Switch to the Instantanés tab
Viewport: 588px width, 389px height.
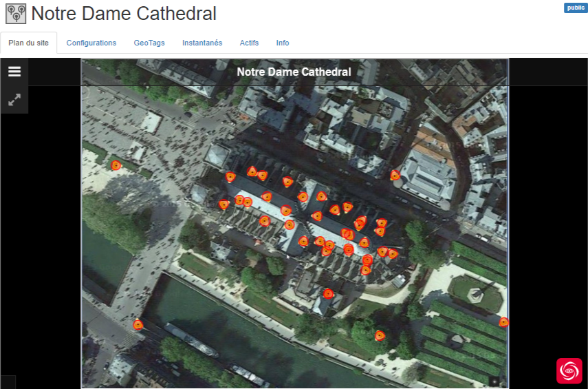[202, 43]
